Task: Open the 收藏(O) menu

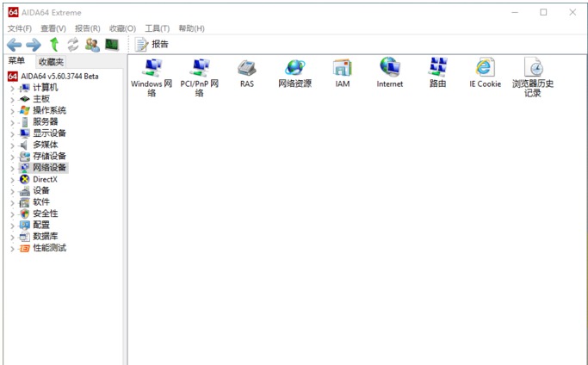Action: 122,28
